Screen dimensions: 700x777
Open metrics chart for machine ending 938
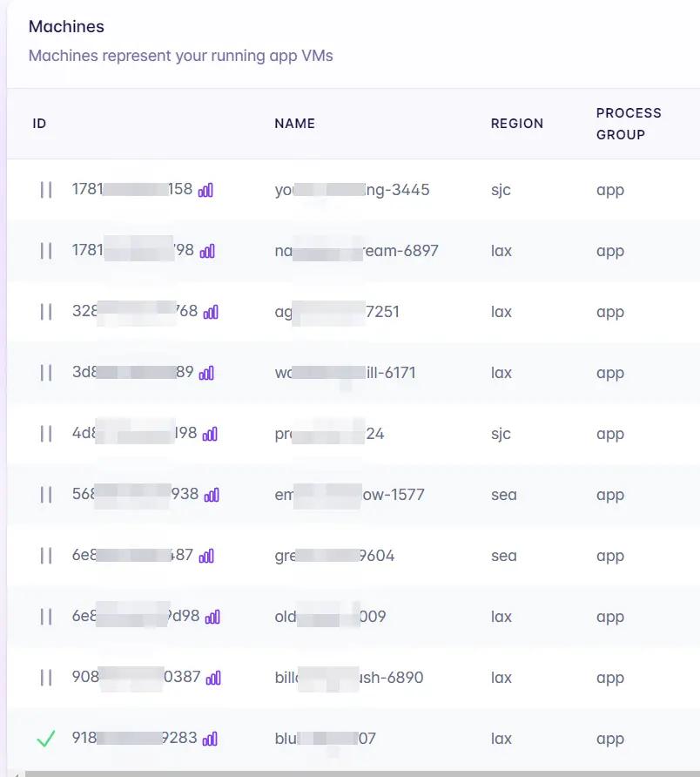(212, 495)
